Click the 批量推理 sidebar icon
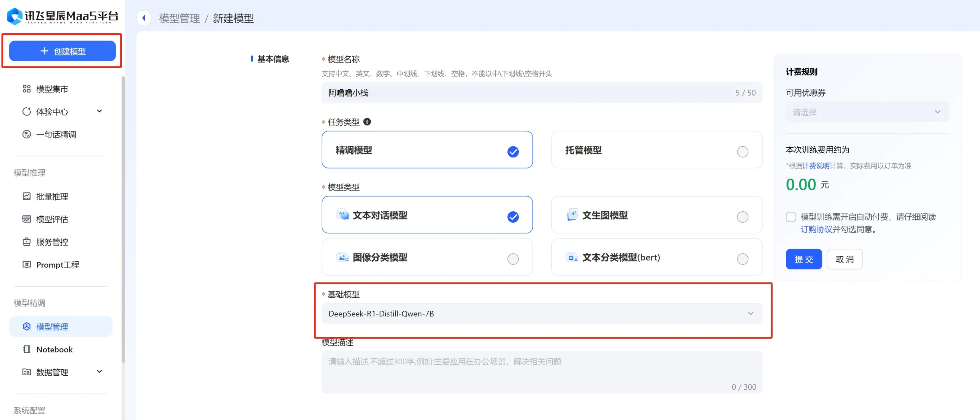980x420 pixels. (x=27, y=196)
